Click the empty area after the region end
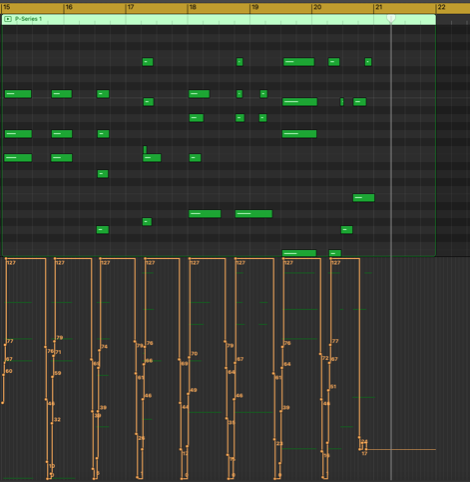The height and width of the screenshot is (482, 470). click(453, 140)
